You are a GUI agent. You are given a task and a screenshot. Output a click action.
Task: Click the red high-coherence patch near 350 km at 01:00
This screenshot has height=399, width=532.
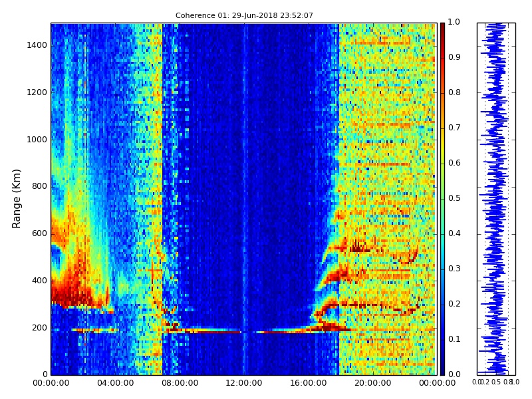(70, 295)
